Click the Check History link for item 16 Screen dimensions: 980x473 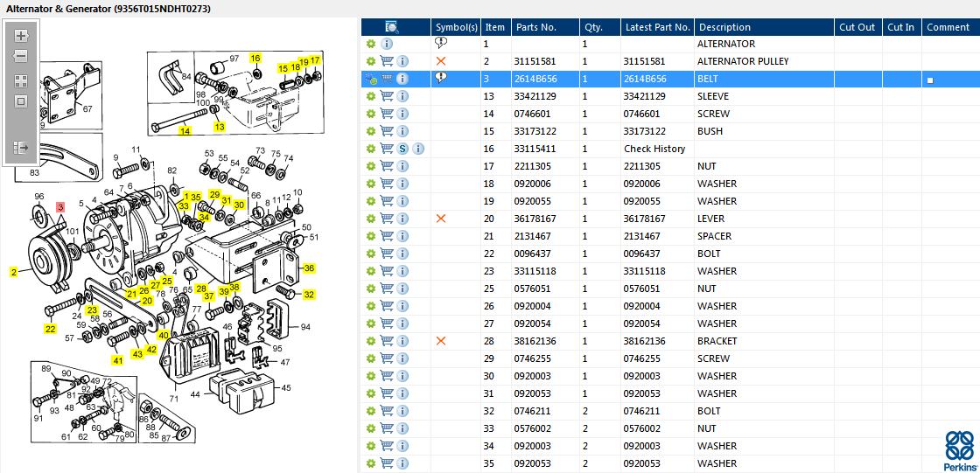tap(654, 149)
